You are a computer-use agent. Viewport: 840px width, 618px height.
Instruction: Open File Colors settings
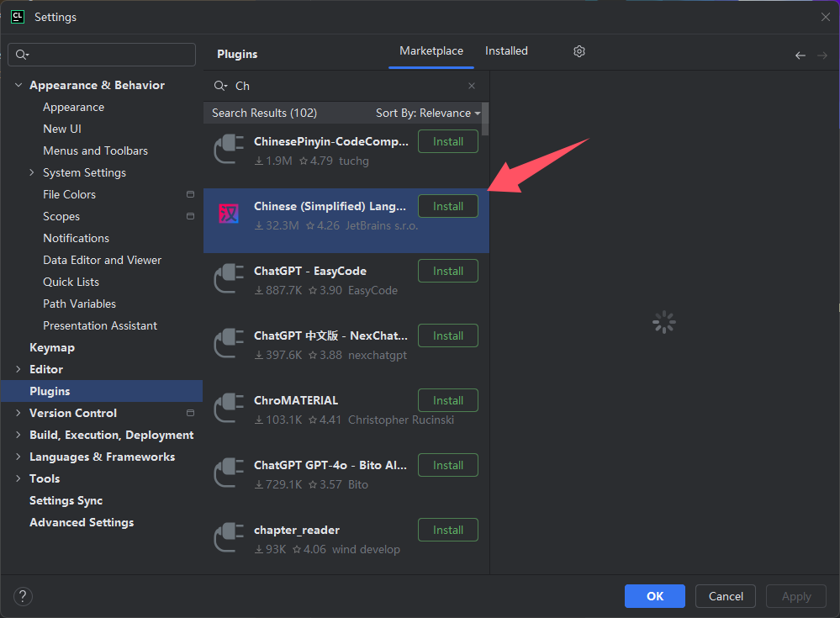pos(69,194)
